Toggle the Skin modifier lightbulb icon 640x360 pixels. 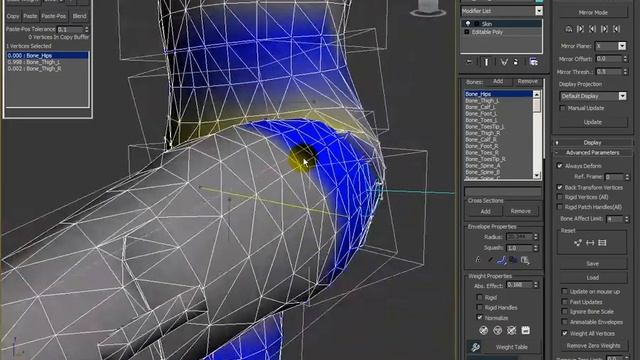tap(468, 24)
